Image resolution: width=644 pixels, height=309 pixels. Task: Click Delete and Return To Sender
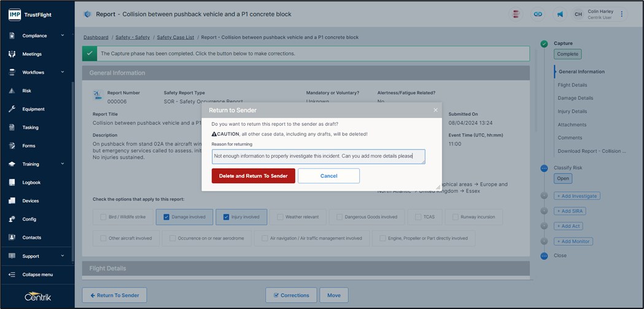(254, 175)
